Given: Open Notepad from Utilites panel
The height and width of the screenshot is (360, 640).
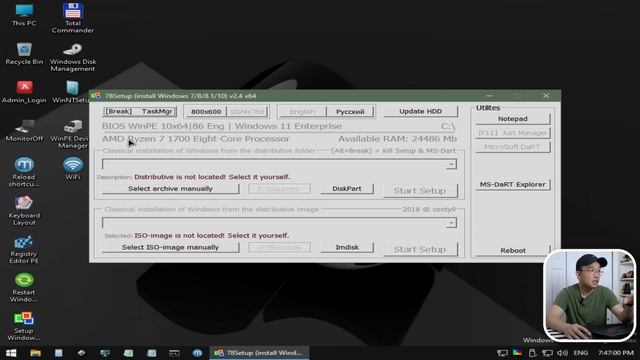Looking at the screenshot, I should click(x=513, y=119).
